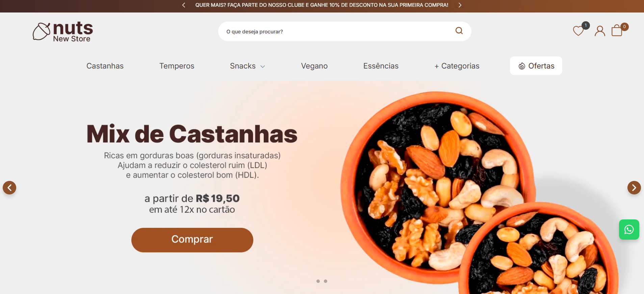Select the second carousel dot indicator
The image size is (644, 294).
coord(326,281)
